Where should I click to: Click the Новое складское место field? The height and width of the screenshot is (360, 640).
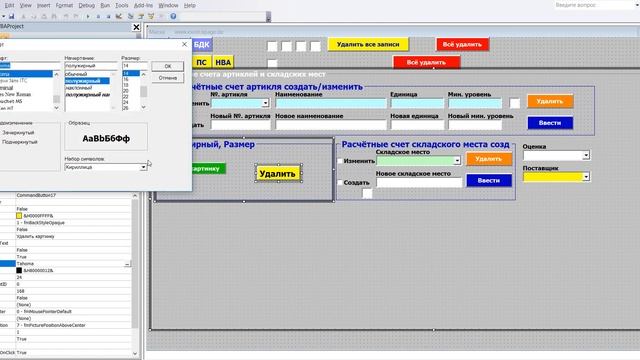click(419, 182)
